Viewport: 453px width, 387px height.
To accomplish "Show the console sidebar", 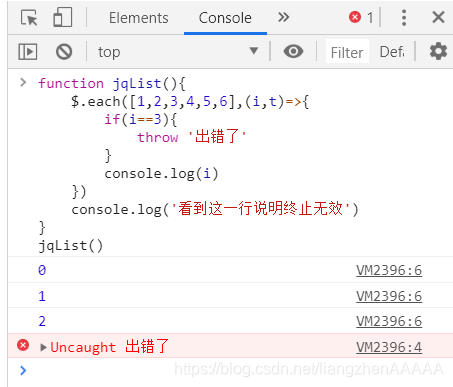I will [28, 52].
